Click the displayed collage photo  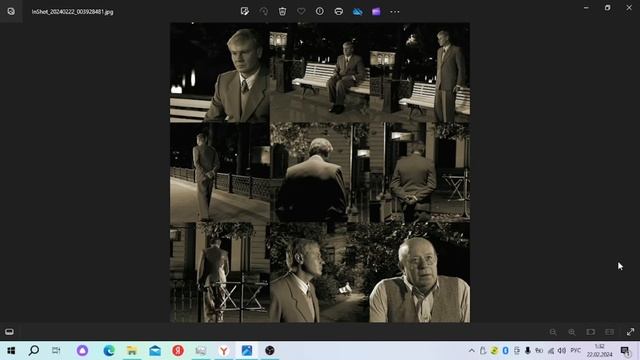coord(320,173)
